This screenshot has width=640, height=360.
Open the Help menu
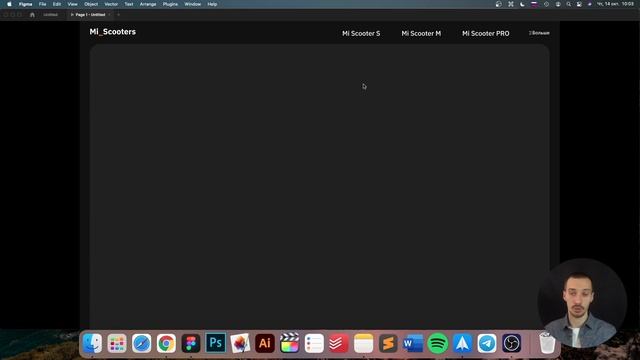coord(212,4)
